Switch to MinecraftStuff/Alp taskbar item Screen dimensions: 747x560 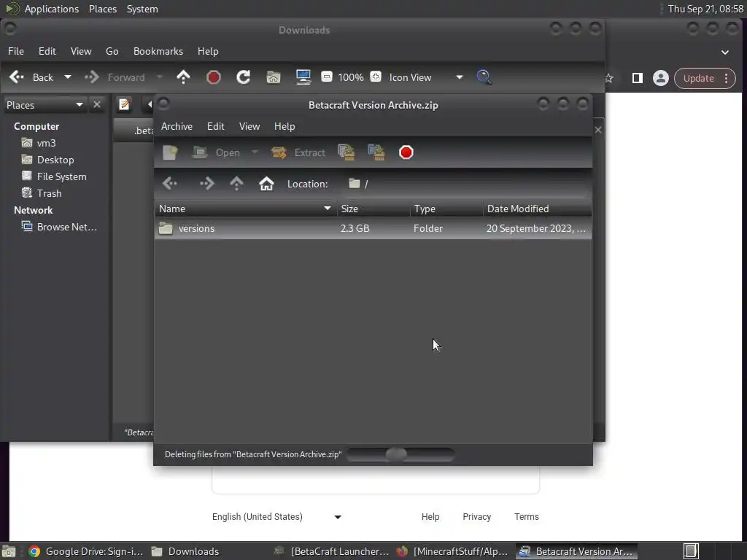[x=452, y=551]
